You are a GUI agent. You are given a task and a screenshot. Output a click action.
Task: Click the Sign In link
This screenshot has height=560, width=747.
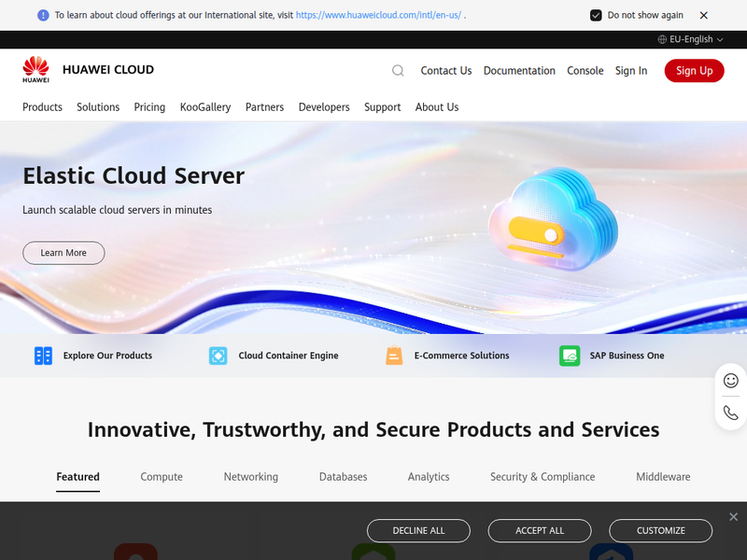point(631,71)
